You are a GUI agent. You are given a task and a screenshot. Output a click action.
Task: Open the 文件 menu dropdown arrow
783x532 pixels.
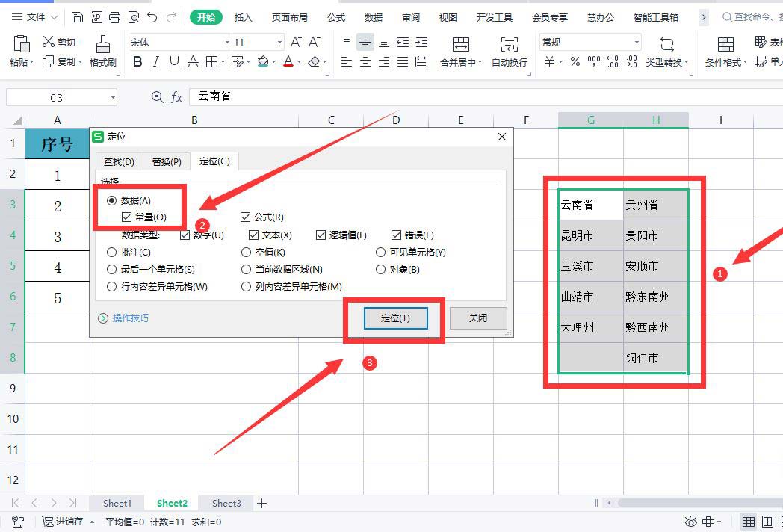pyautogui.click(x=54, y=17)
